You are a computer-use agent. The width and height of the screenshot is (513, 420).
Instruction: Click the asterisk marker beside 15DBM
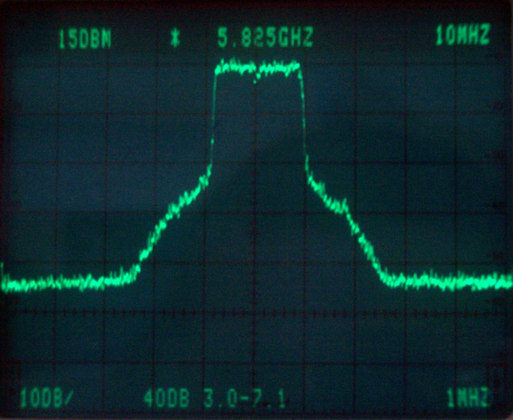[x=175, y=38]
